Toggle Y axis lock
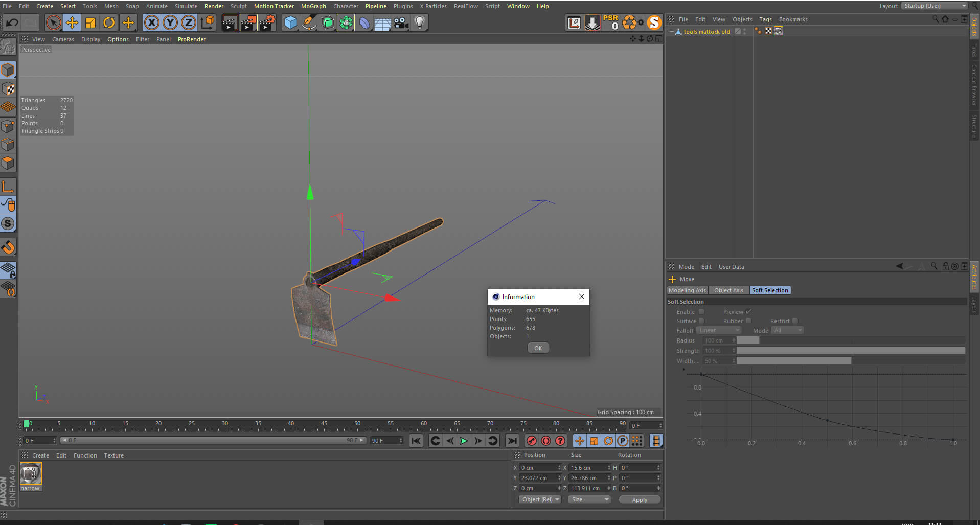Screen dimensions: 980x525 pyautogui.click(x=170, y=22)
